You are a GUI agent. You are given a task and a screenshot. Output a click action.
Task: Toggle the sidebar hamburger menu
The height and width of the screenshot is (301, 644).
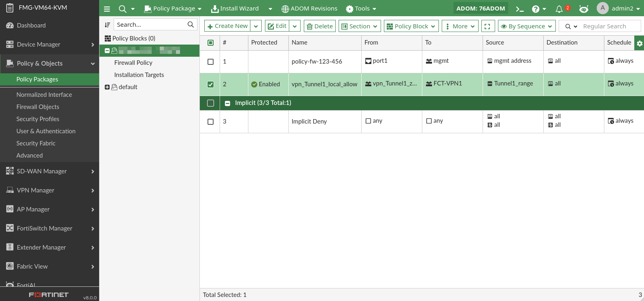[107, 9]
